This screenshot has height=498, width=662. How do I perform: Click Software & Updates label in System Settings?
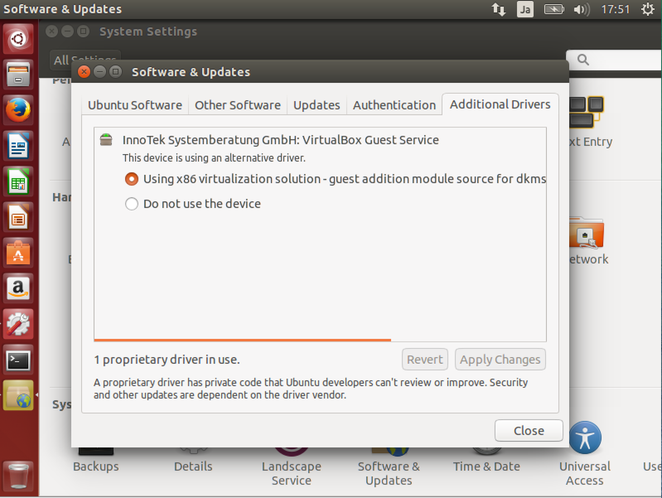click(389, 473)
